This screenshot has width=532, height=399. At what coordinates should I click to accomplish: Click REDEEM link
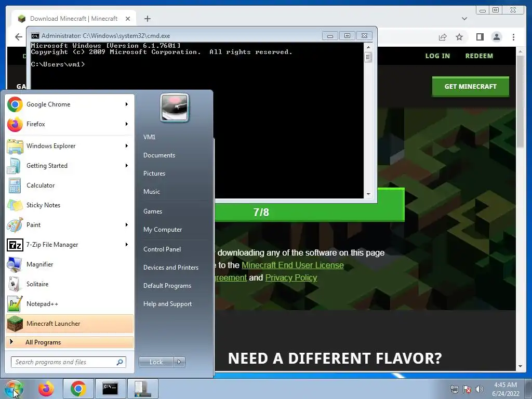479,56
